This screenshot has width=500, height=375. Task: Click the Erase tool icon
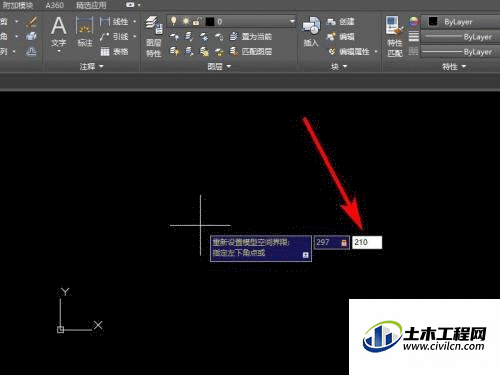[x=32, y=22]
